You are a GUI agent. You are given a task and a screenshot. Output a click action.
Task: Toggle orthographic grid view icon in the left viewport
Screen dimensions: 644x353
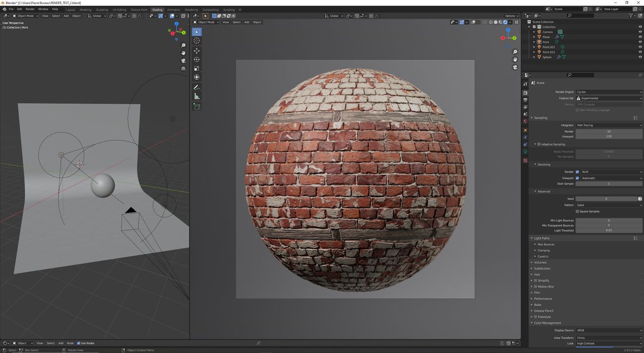pos(183,68)
